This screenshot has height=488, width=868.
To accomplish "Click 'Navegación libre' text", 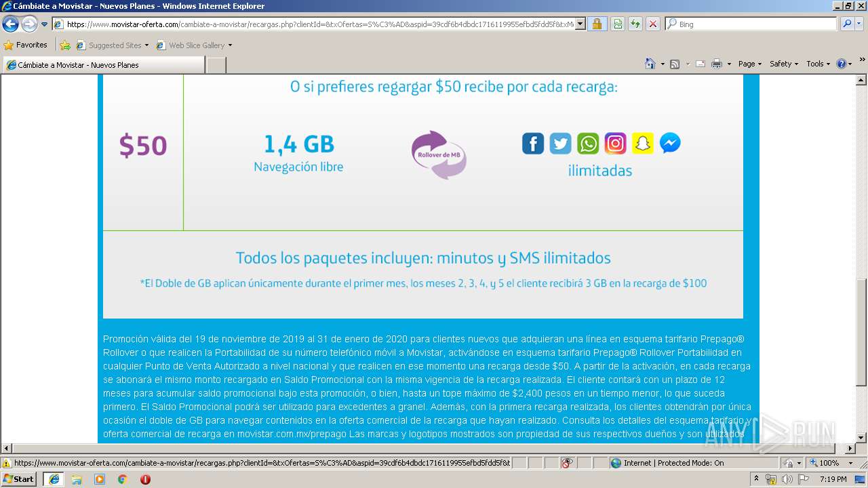I will [298, 167].
